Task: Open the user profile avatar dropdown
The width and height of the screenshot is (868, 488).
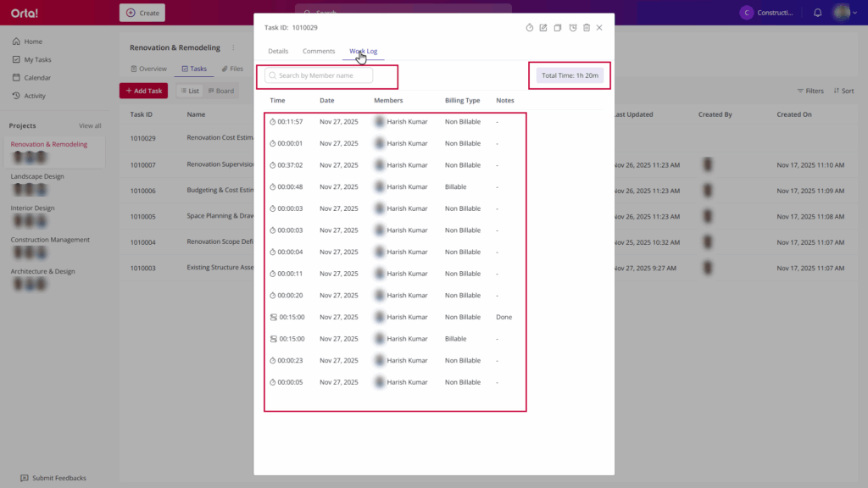Action: [843, 13]
